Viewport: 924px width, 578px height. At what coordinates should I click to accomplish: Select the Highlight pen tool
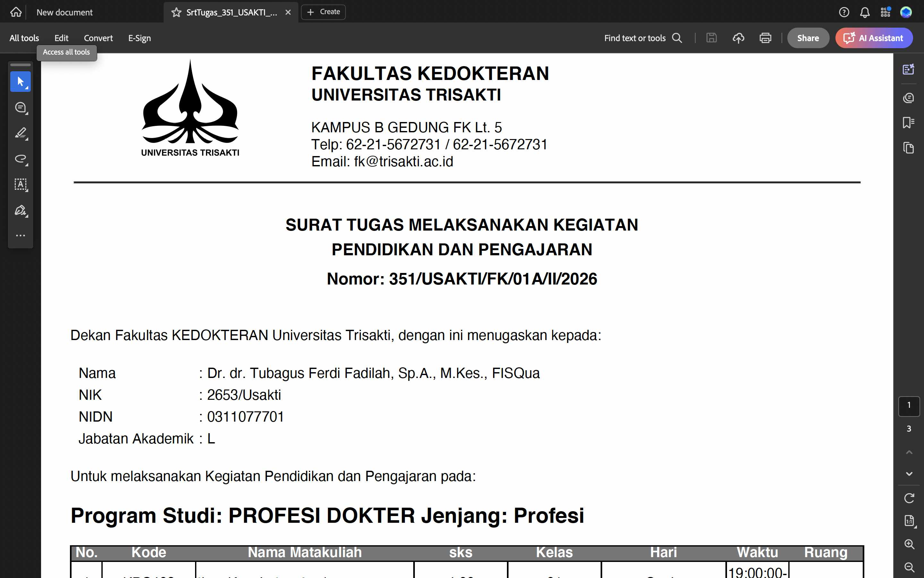(21, 133)
